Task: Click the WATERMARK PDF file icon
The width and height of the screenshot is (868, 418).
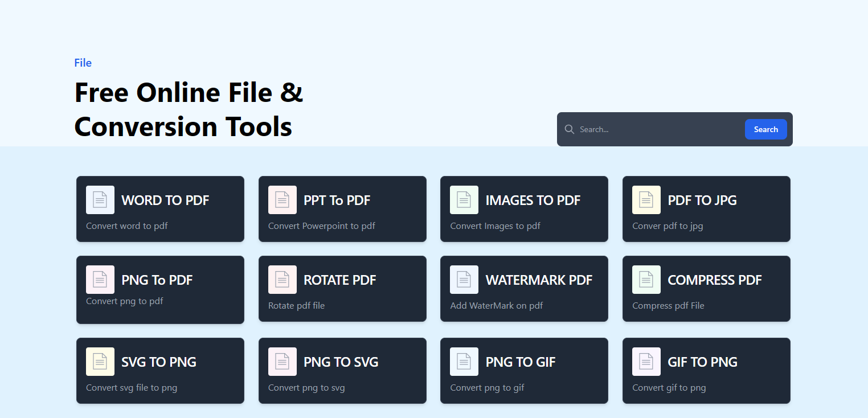Action: [464, 280]
